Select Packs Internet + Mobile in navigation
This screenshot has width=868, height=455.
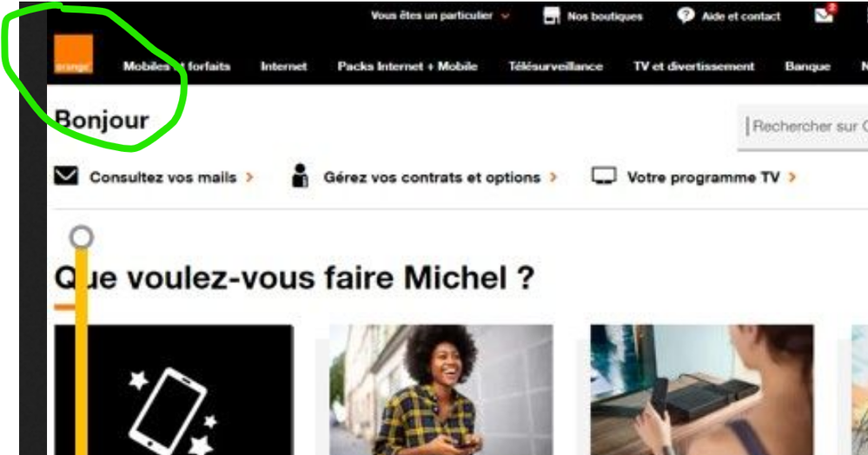[407, 66]
